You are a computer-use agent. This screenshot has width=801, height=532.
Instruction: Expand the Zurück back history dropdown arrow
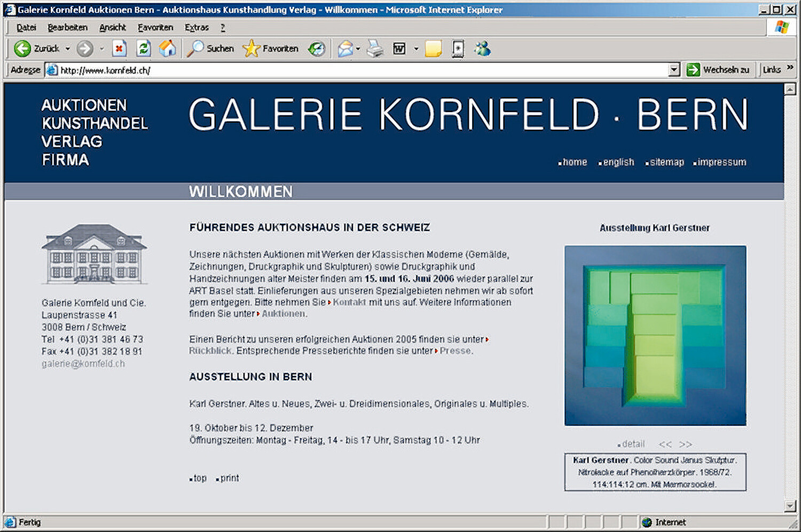click(68, 49)
